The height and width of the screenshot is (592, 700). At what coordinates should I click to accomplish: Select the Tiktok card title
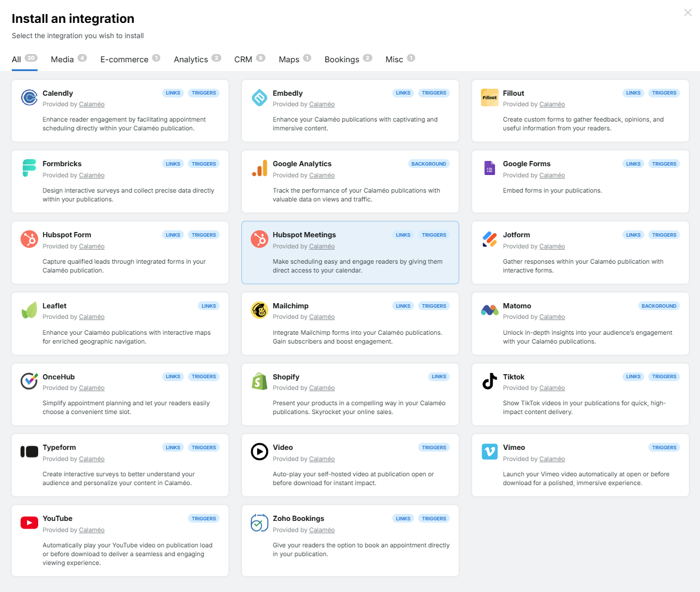point(513,377)
